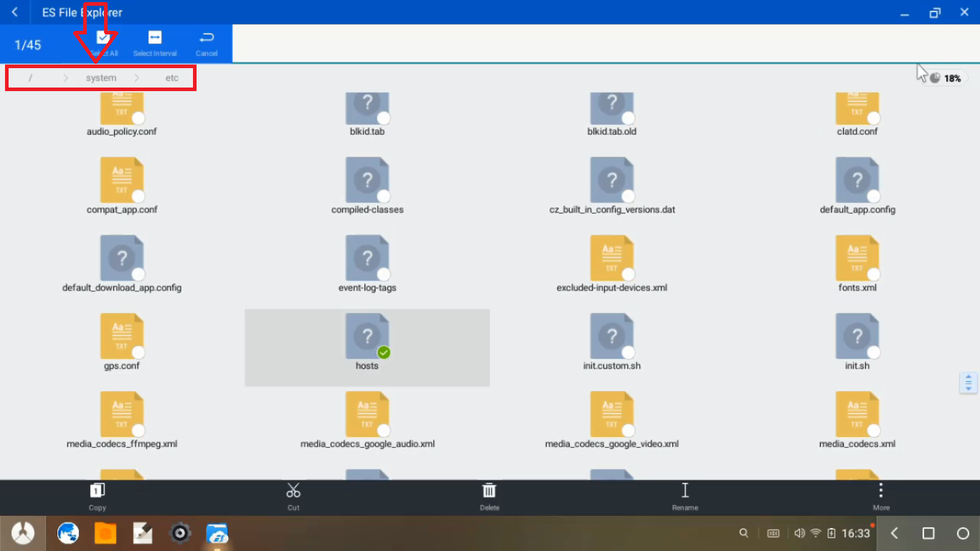This screenshot has height=551, width=980.
Task: Check the default_app.config checkbox
Action: tap(874, 196)
